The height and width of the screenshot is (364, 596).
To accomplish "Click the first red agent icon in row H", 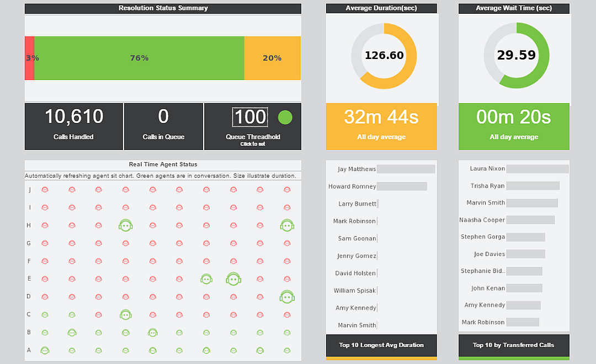I will pyautogui.click(x=45, y=226).
